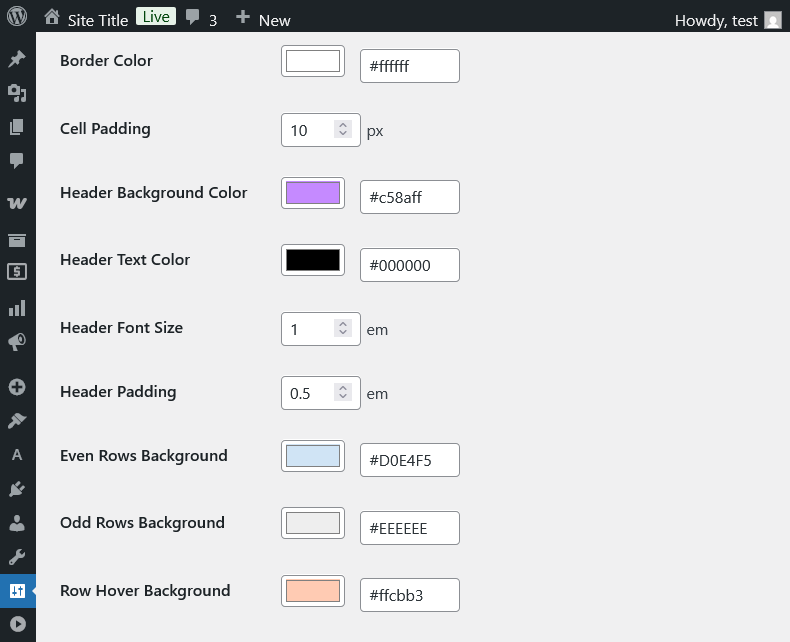
Task: Decrease the Header Font Size value
Action: 343,334
